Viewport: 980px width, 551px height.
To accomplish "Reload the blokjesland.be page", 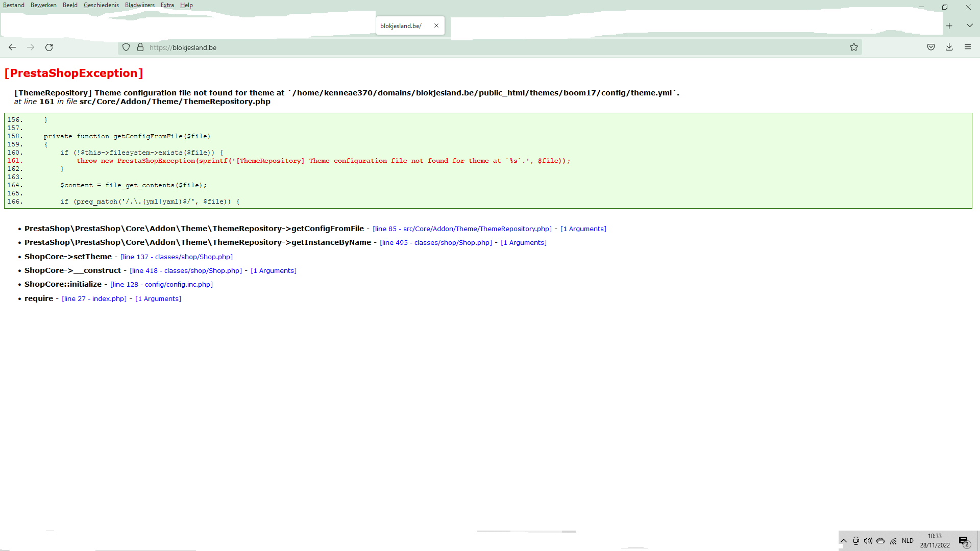I will click(x=49, y=47).
